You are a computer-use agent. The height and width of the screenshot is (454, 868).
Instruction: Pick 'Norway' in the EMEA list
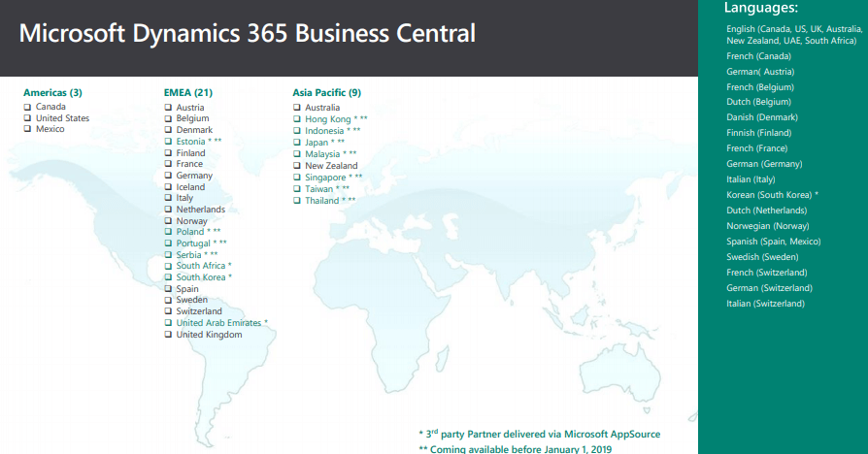(x=191, y=221)
